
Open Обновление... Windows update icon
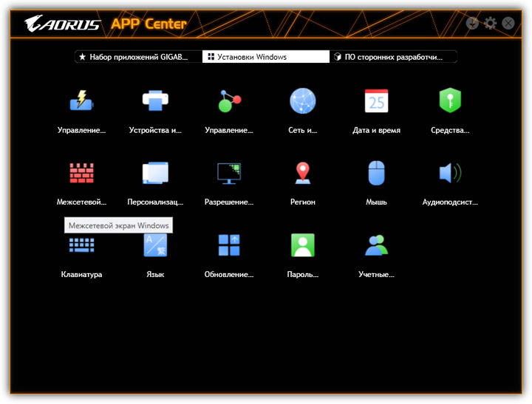pos(229,245)
